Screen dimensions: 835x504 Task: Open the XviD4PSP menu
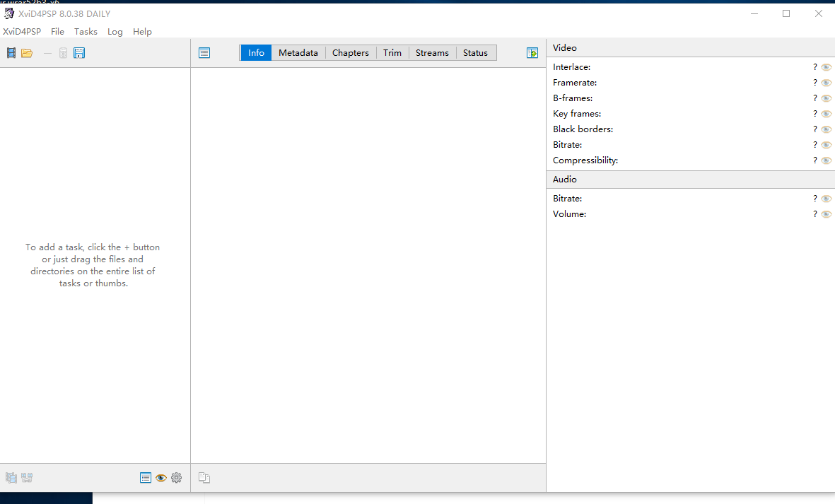(x=22, y=31)
